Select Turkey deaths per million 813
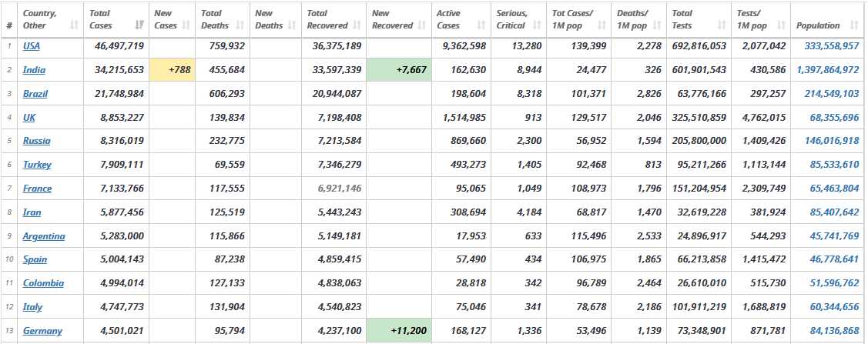868x344 pixels. [x=652, y=164]
